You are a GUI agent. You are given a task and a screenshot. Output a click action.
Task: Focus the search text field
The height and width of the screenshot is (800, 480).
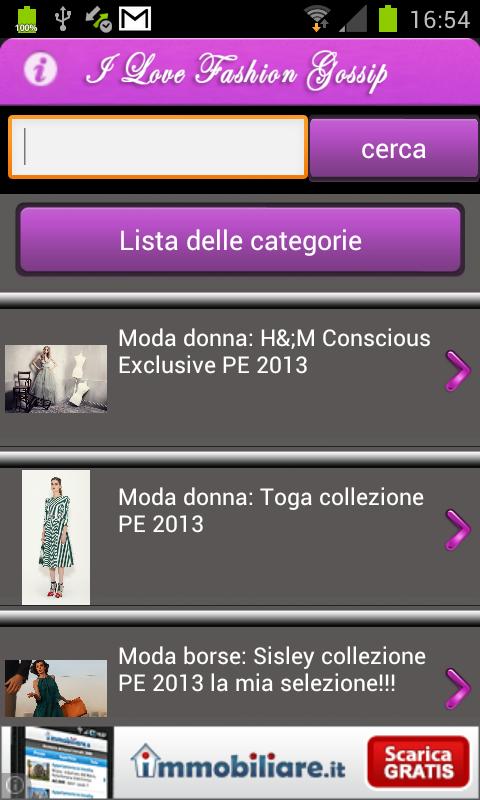pyautogui.click(x=158, y=147)
